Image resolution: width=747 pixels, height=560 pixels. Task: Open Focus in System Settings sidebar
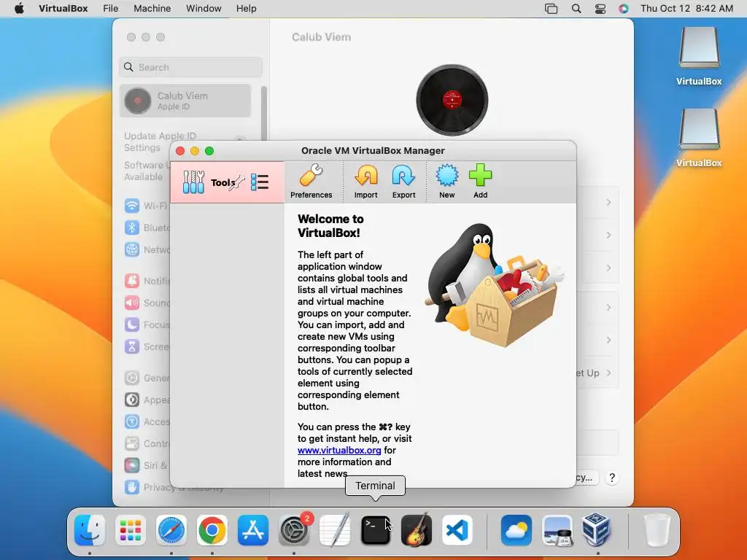click(x=146, y=324)
